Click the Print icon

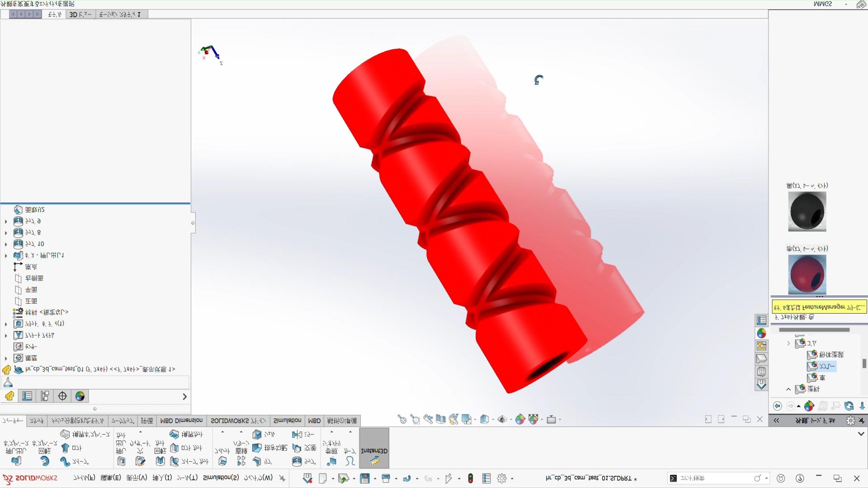point(386,478)
